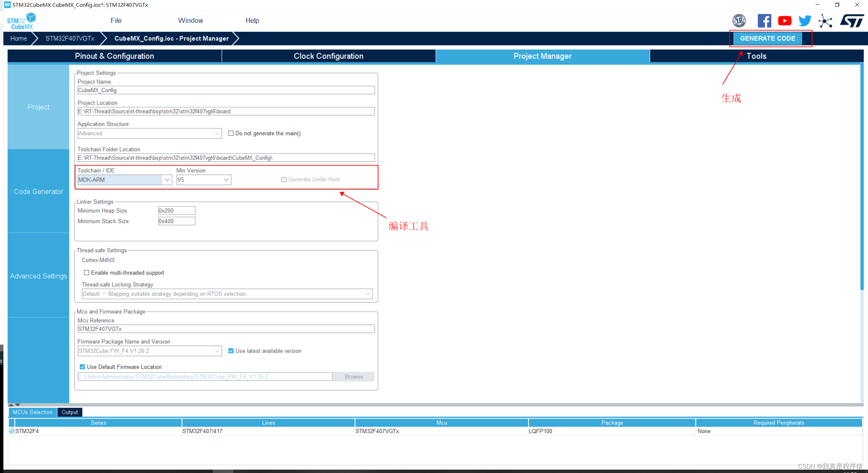Toggle Do not generate the main() checkbox
This screenshot has height=473, width=868.
(231, 133)
